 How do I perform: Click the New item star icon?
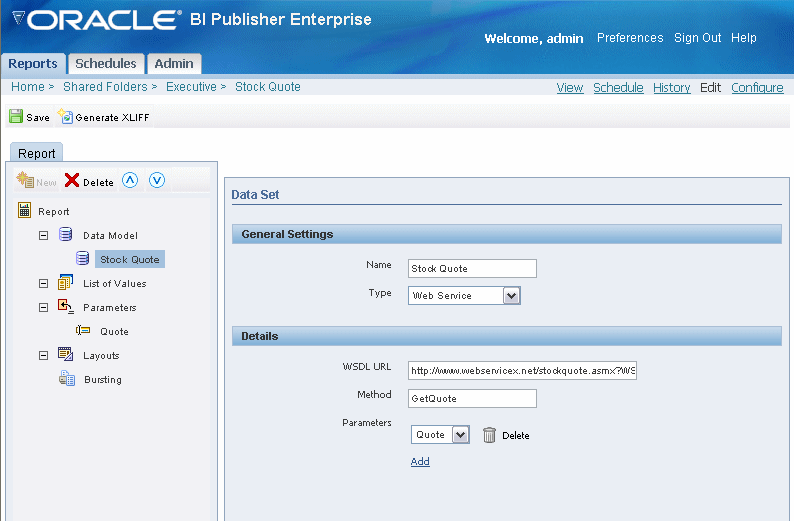coord(24,180)
